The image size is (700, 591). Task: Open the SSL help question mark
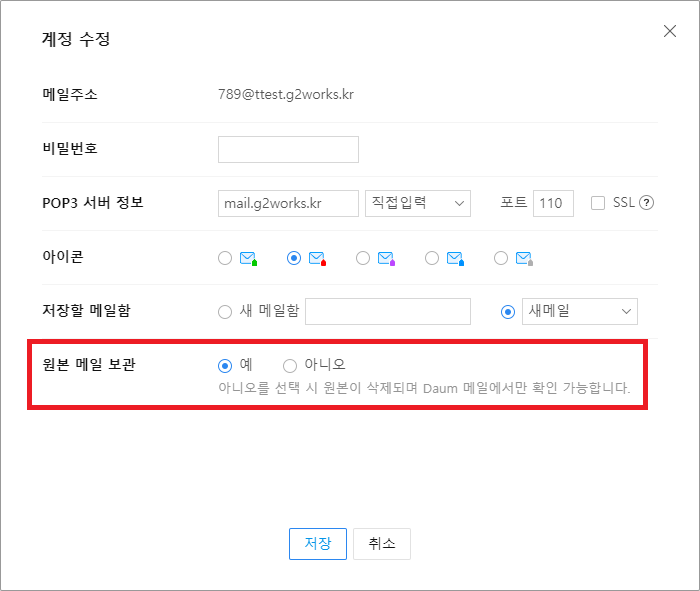click(x=646, y=203)
